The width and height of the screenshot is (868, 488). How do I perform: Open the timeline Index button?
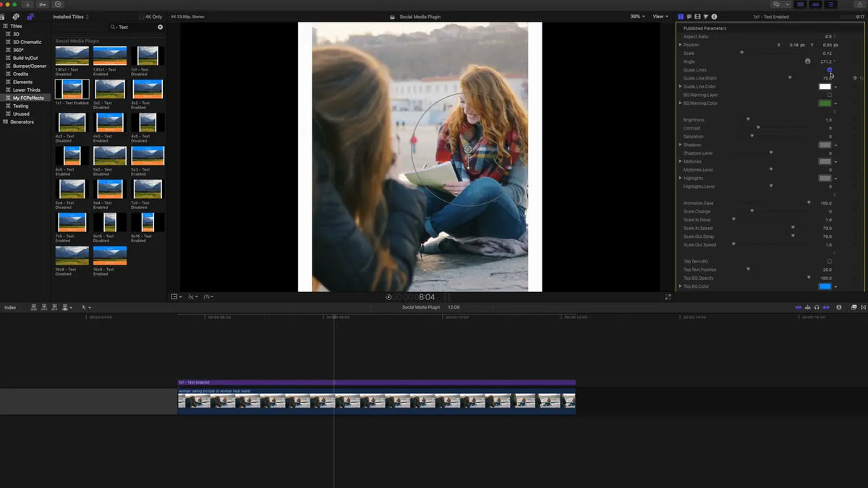[10, 307]
